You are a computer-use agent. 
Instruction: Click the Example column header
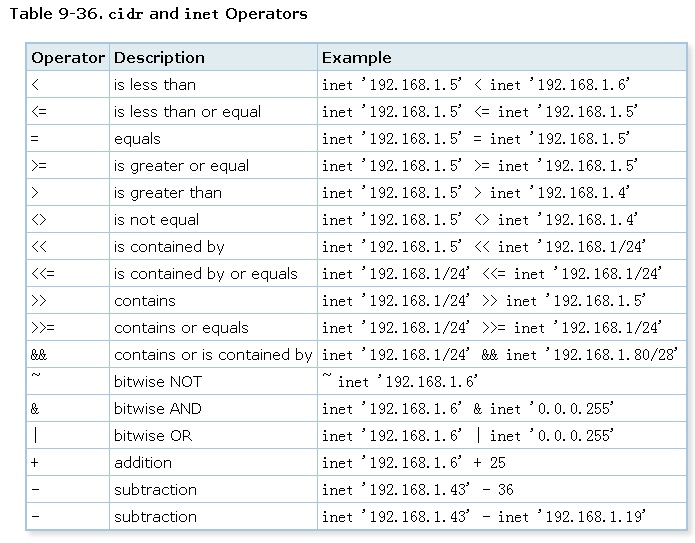click(356, 58)
